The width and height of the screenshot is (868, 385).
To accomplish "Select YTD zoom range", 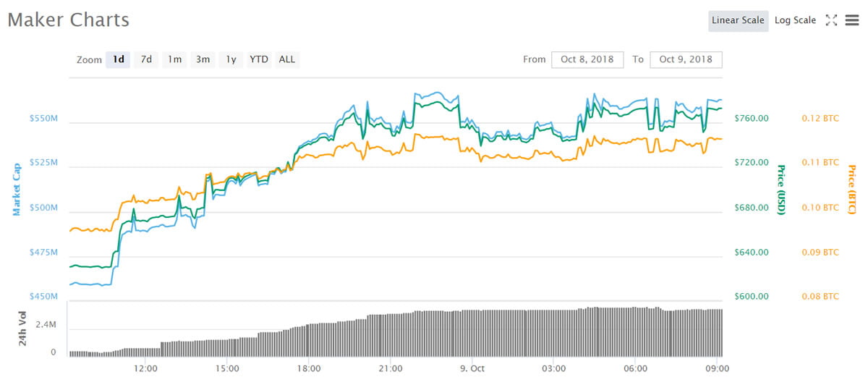I will click(259, 59).
